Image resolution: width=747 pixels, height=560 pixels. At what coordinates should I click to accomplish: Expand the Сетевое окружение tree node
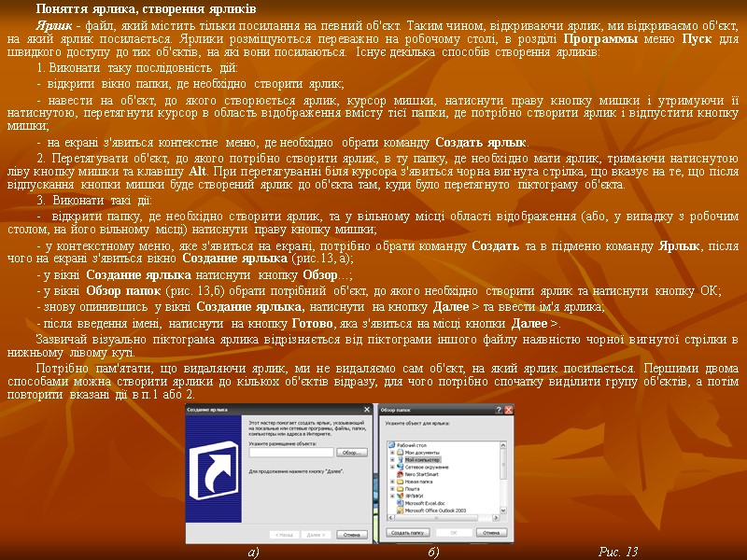tap(392, 468)
